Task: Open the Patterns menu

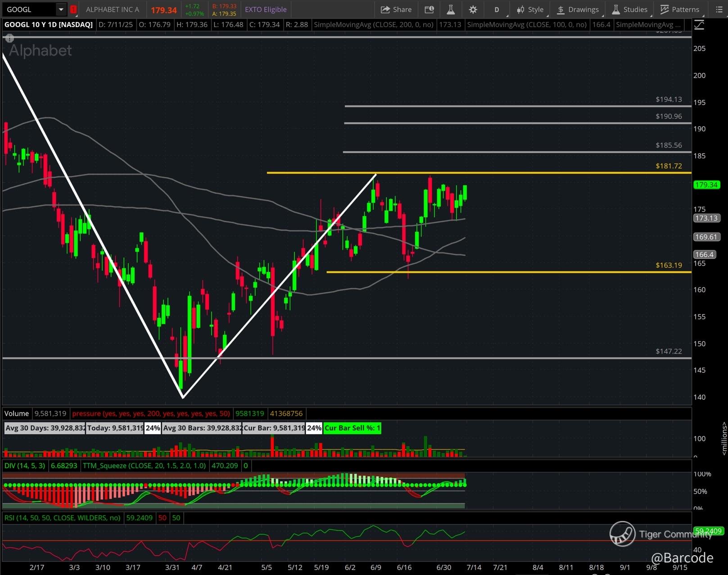Action: click(x=680, y=9)
